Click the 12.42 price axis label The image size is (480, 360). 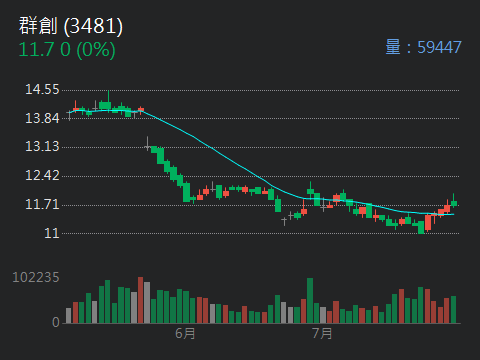point(42,176)
